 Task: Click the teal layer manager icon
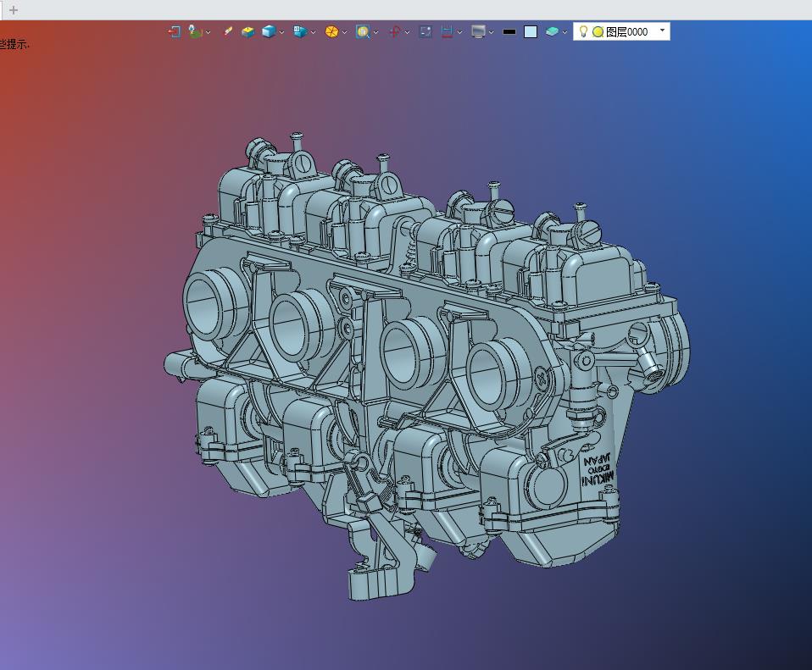pos(552,31)
